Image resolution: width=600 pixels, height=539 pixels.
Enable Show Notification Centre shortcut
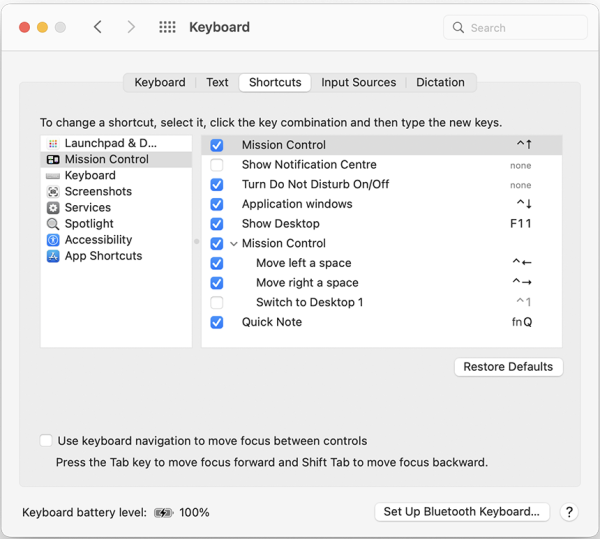[217, 165]
